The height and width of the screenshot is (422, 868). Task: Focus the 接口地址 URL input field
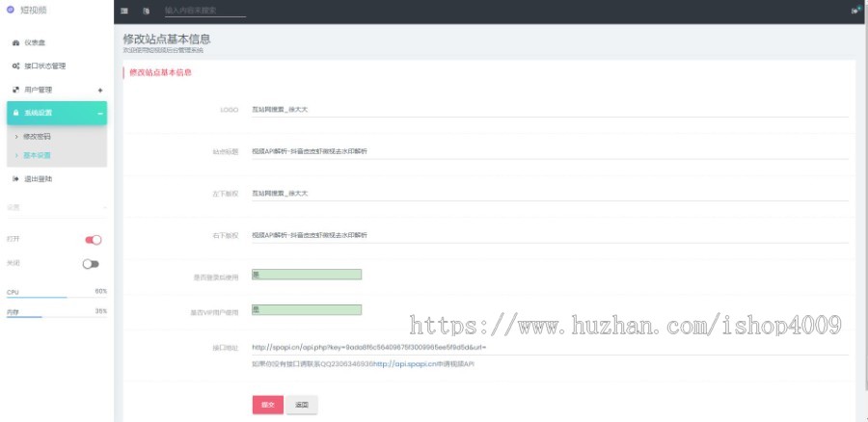(550, 348)
